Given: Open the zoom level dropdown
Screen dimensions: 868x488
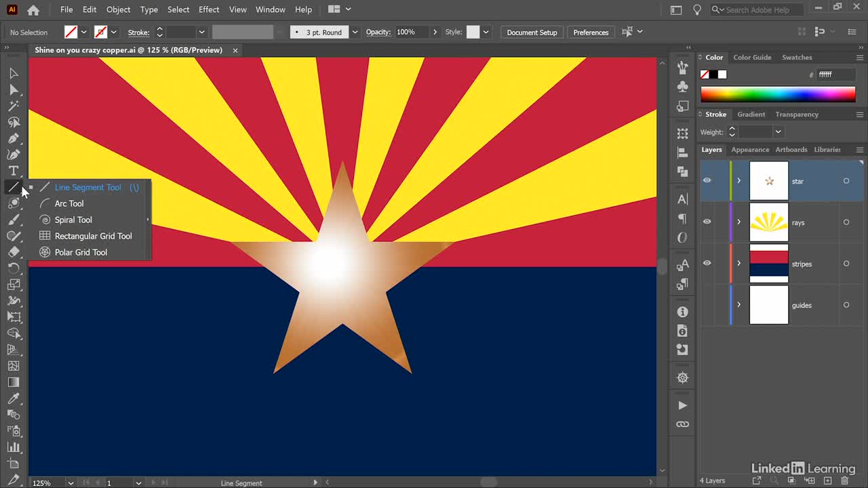Looking at the screenshot, I should tap(71, 483).
